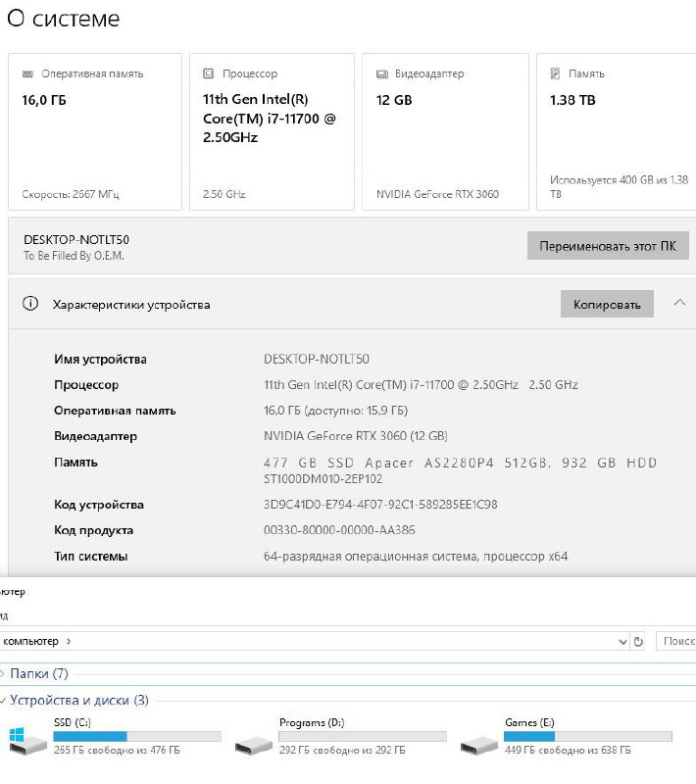Viewport: 696px width, 784px height.
Task: Click the Тип системы label
Action: tap(90, 556)
